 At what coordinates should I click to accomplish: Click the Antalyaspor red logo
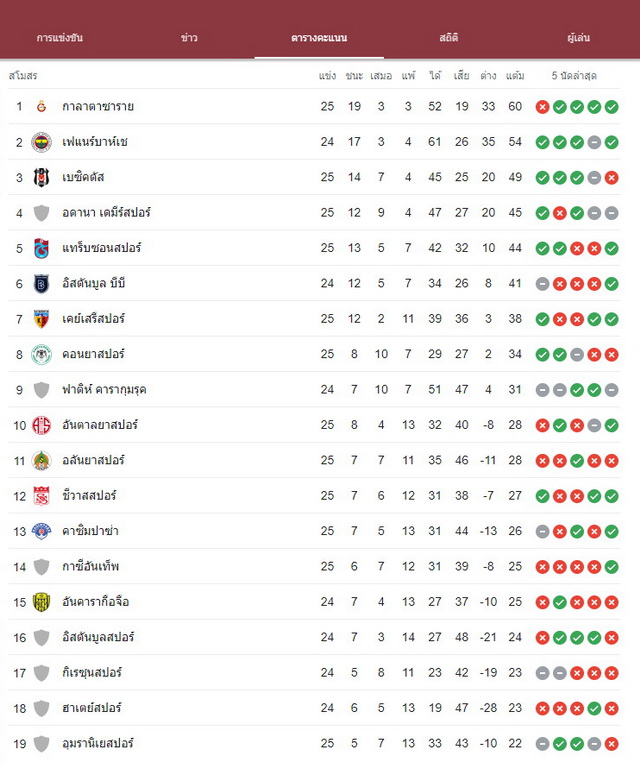42,425
